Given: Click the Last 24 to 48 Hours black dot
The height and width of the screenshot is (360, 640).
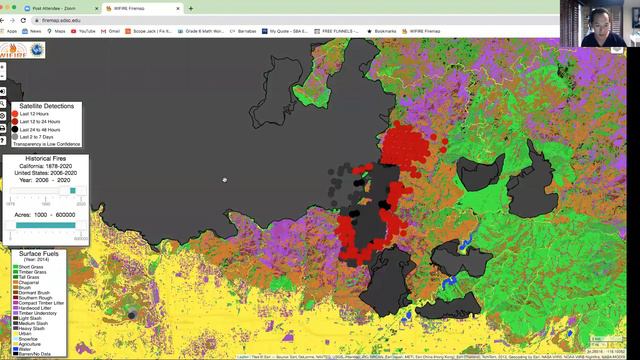Looking at the screenshot, I should (15, 129).
